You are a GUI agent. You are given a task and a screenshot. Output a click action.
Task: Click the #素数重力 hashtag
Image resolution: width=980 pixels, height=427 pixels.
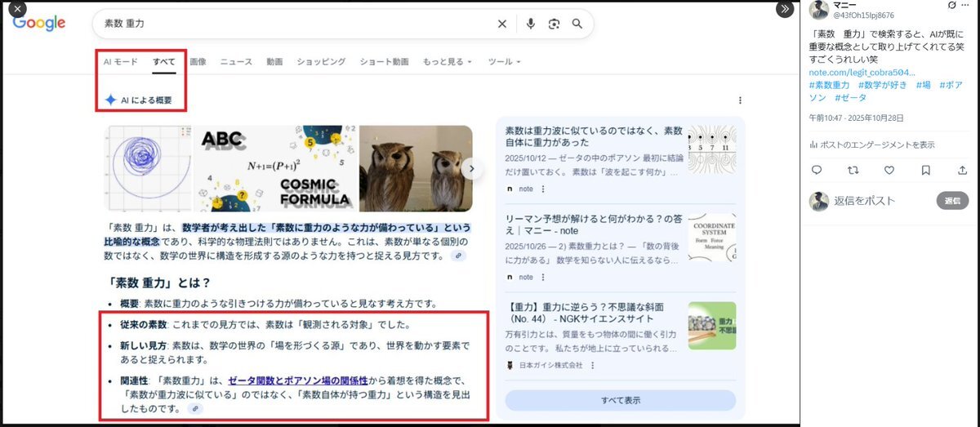pos(829,85)
